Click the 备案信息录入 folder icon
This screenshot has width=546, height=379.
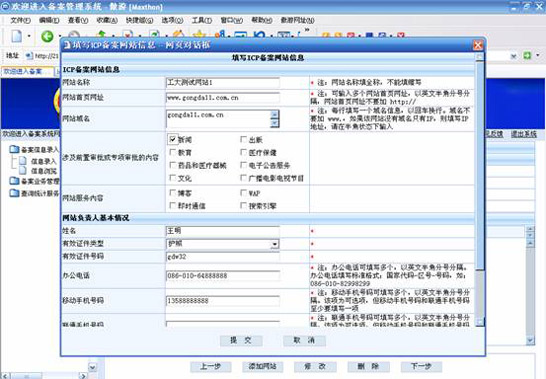click(x=14, y=149)
